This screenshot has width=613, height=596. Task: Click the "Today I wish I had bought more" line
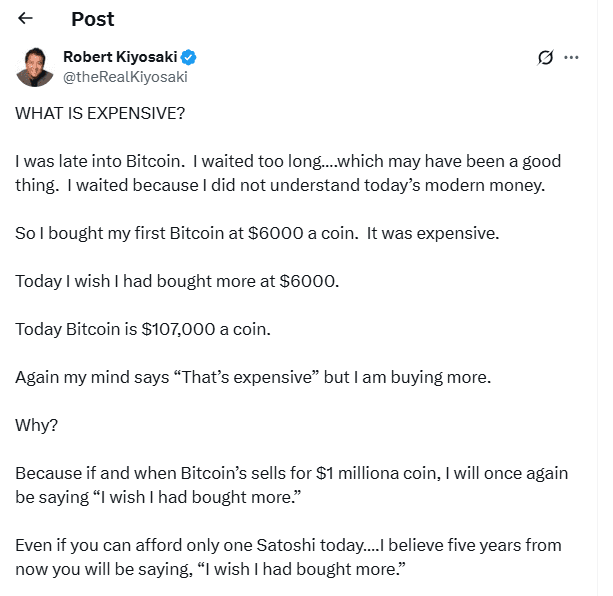[177, 281]
